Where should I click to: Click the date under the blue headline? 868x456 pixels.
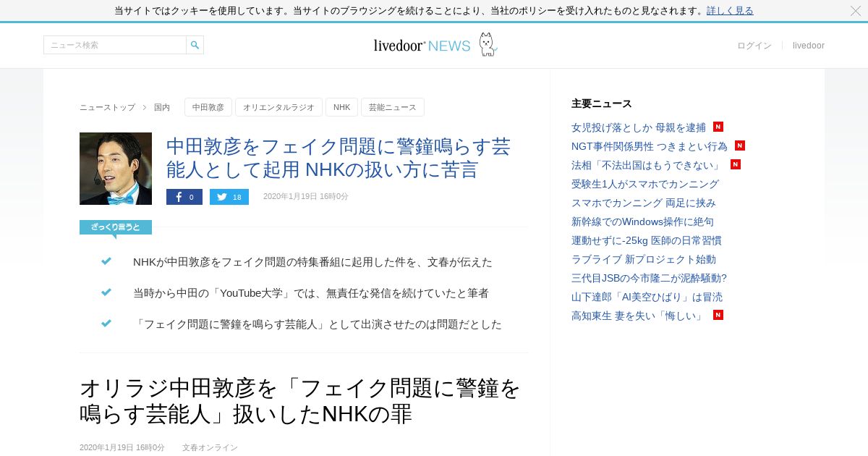point(306,196)
